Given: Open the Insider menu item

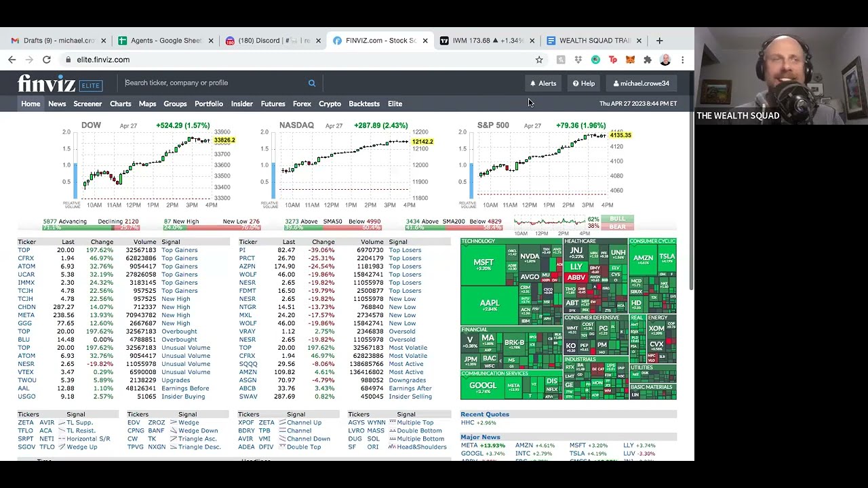Looking at the screenshot, I should (242, 104).
